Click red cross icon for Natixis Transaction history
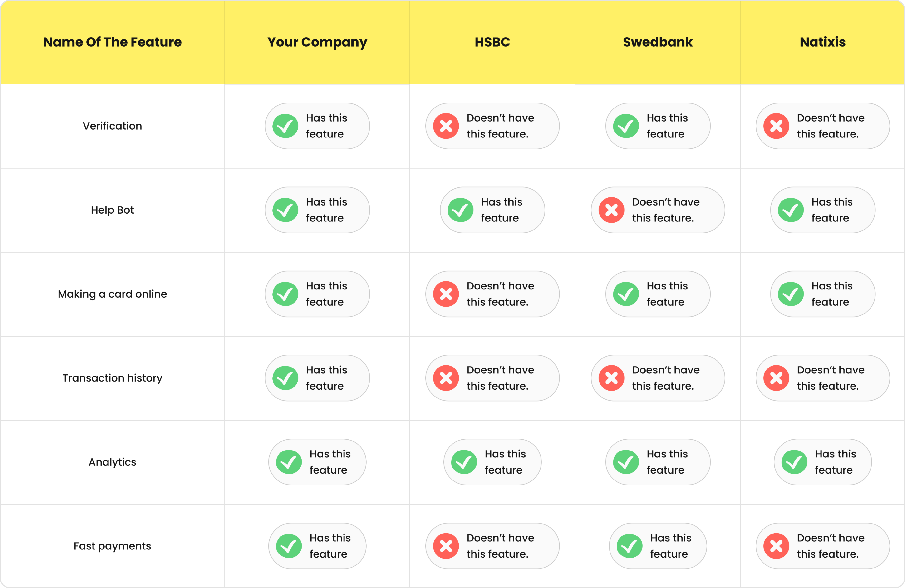905x588 pixels. [x=777, y=378]
